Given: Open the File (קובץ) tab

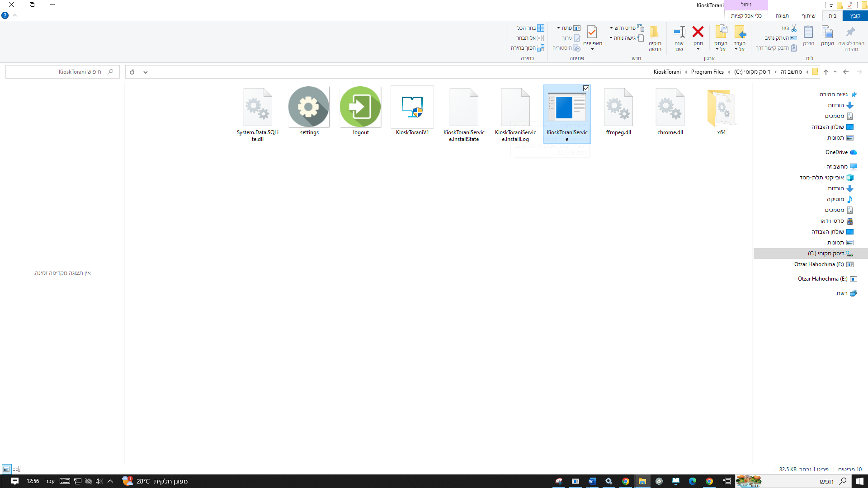Looking at the screenshot, I should pos(855,16).
